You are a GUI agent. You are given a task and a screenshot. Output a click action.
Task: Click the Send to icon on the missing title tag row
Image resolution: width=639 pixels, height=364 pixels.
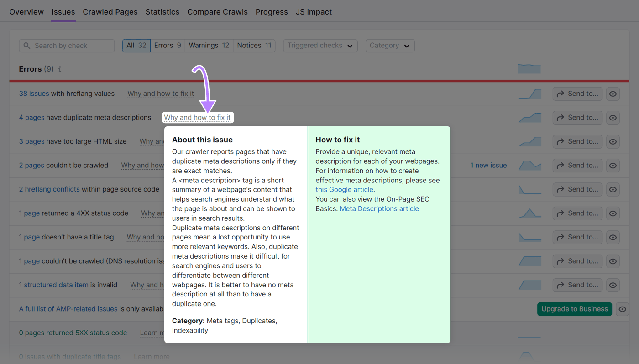pos(577,237)
